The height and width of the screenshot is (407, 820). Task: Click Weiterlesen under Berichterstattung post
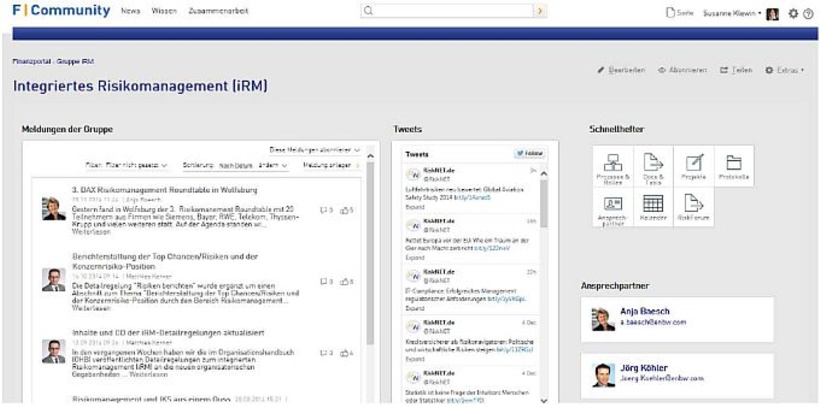(91, 309)
